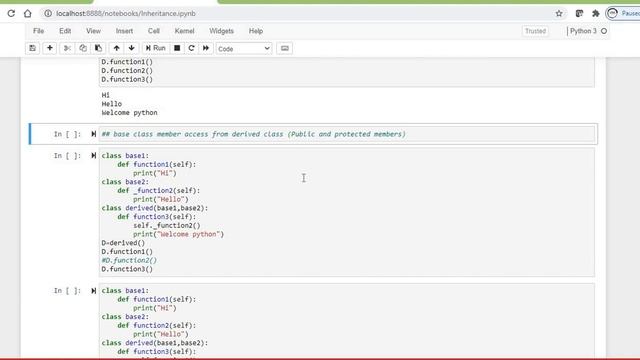Run the last visible cell via its run icon
This screenshot has width=640, height=360.
93,291
